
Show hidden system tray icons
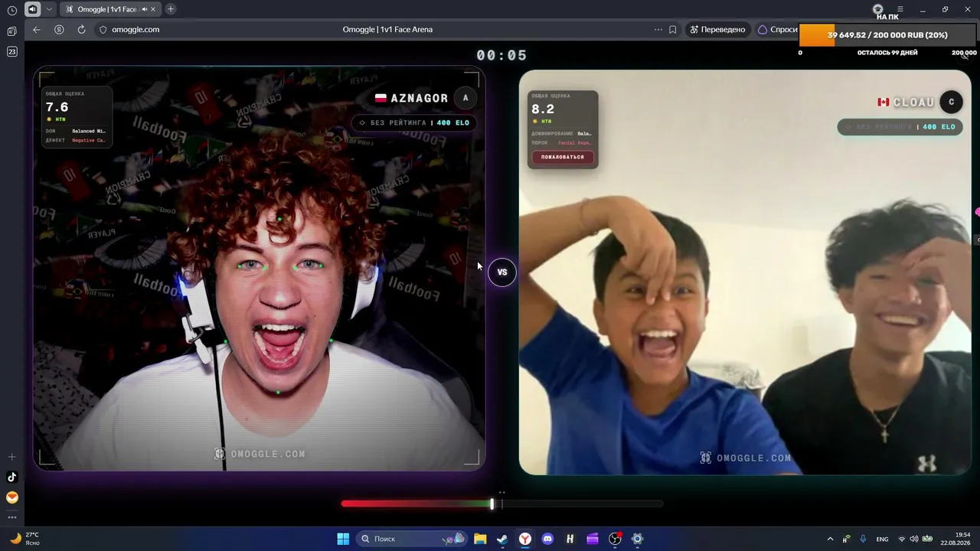pyautogui.click(x=830, y=539)
